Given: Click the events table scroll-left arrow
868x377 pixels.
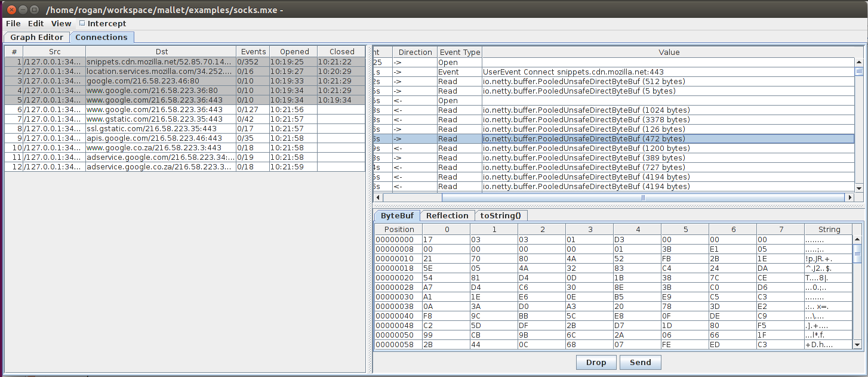Looking at the screenshot, I should click(x=377, y=197).
